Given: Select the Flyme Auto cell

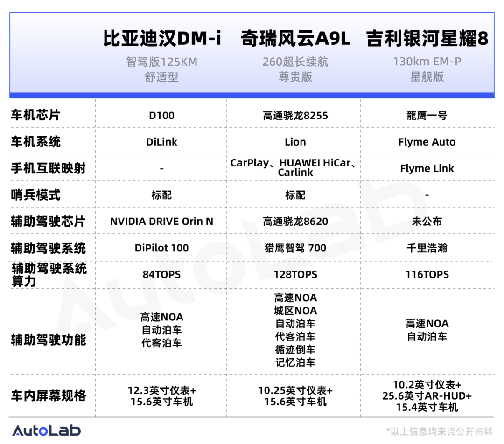Looking at the screenshot, I should point(427,142).
